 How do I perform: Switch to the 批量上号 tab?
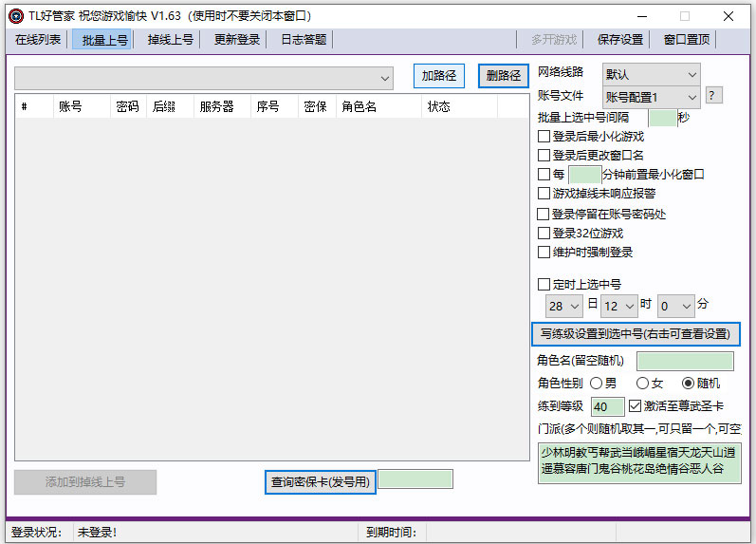102,40
